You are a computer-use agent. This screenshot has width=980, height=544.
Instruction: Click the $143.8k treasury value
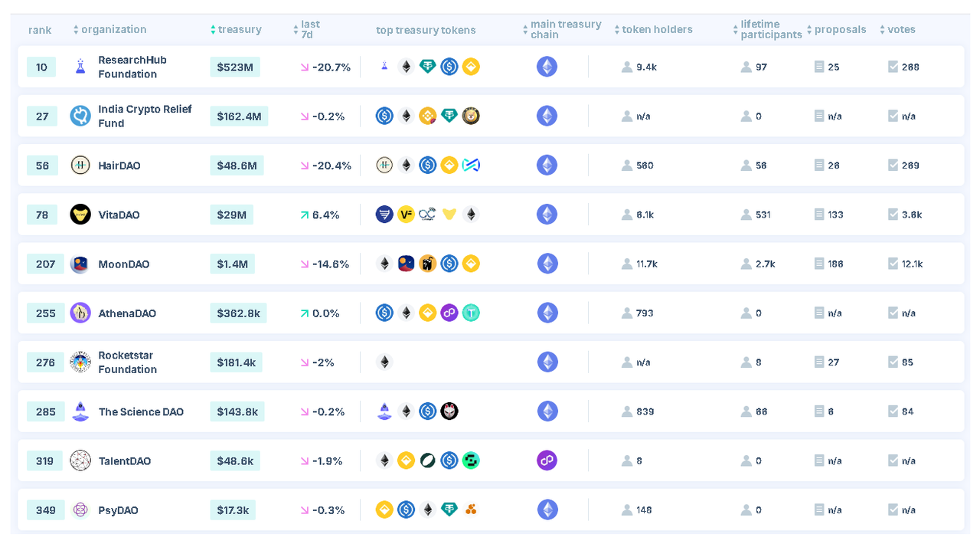point(237,411)
